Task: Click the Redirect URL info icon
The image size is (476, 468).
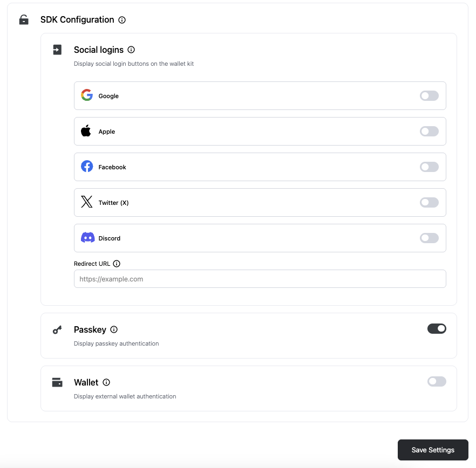Action: click(116, 264)
